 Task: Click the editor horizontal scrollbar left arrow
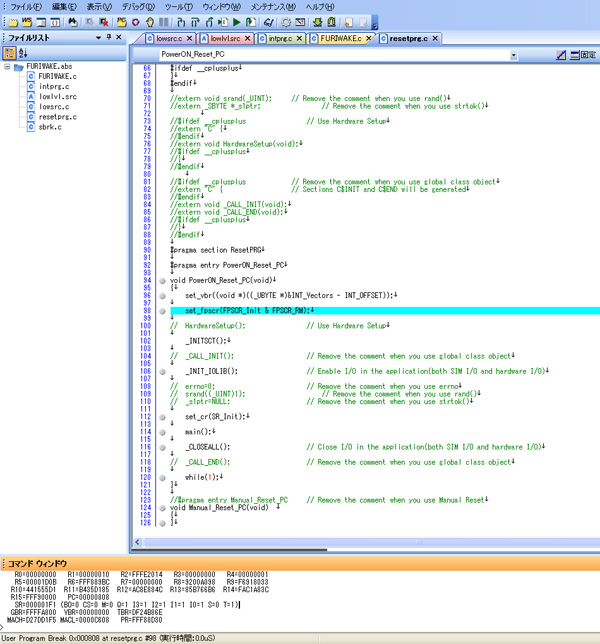pos(138,542)
